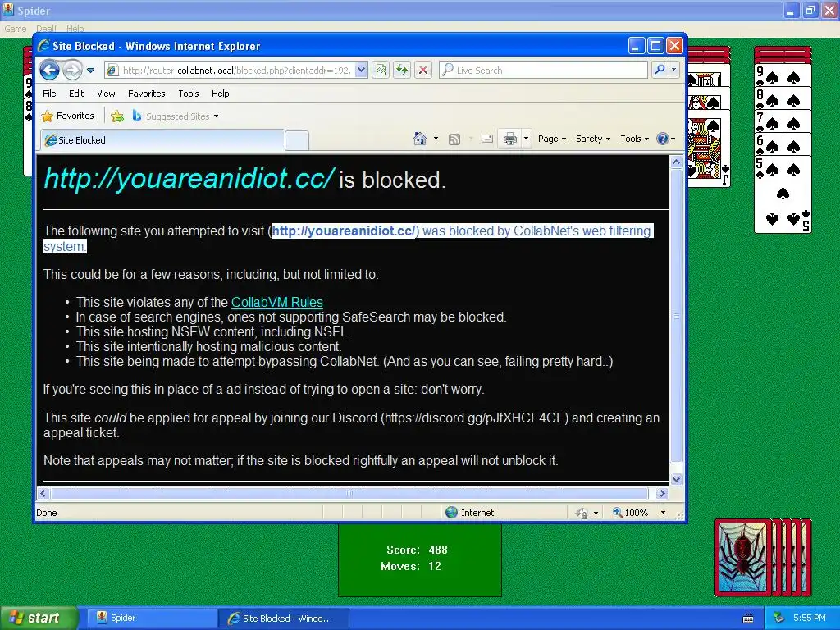Click the vertical scrollbar thumb
Viewport: 840px width, 630px height.
tap(676, 316)
